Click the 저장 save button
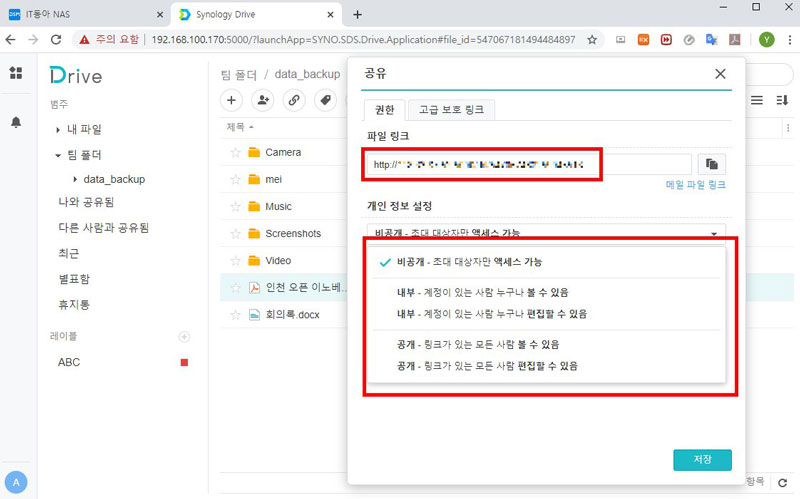The height and width of the screenshot is (499, 800). [702, 459]
